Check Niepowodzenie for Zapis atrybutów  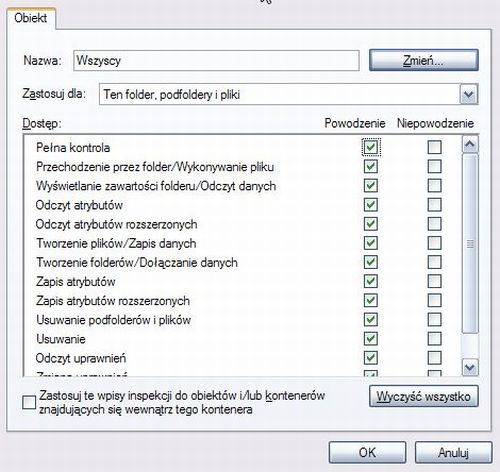coord(434,281)
